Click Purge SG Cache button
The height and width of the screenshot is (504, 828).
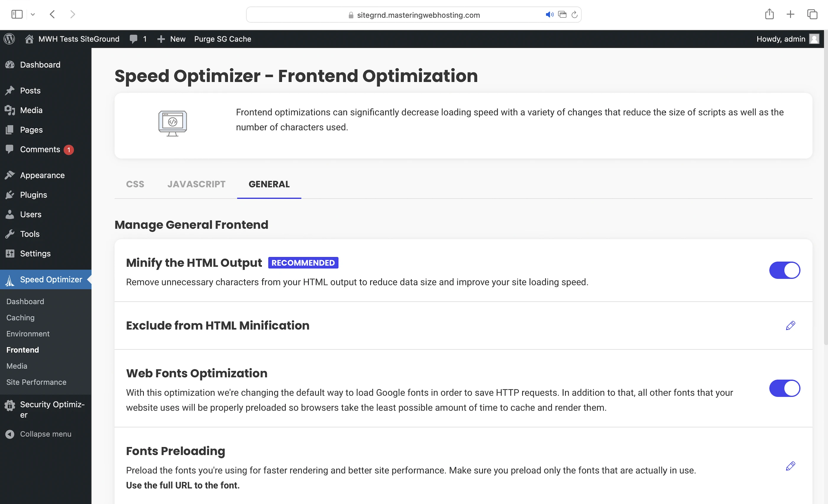tap(222, 39)
